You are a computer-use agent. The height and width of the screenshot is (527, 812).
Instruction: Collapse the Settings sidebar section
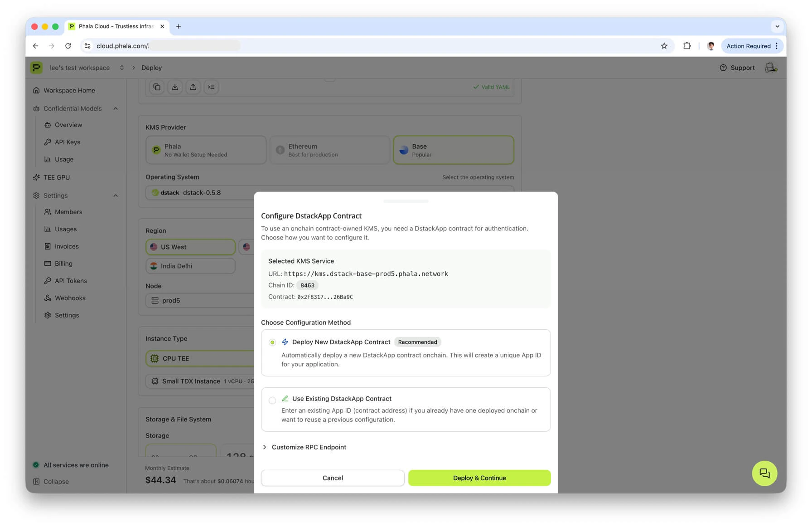[116, 195]
